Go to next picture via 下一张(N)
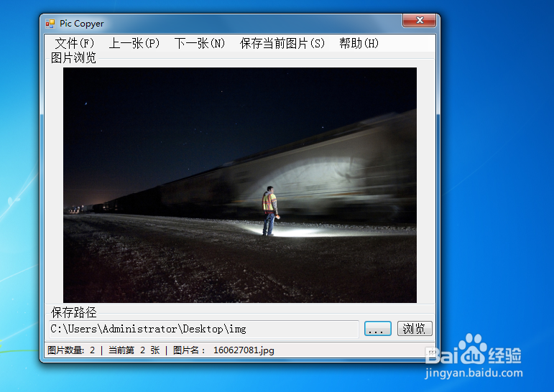Viewport: 554px width, 392px height. pyautogui.click(x=200, y=44)
